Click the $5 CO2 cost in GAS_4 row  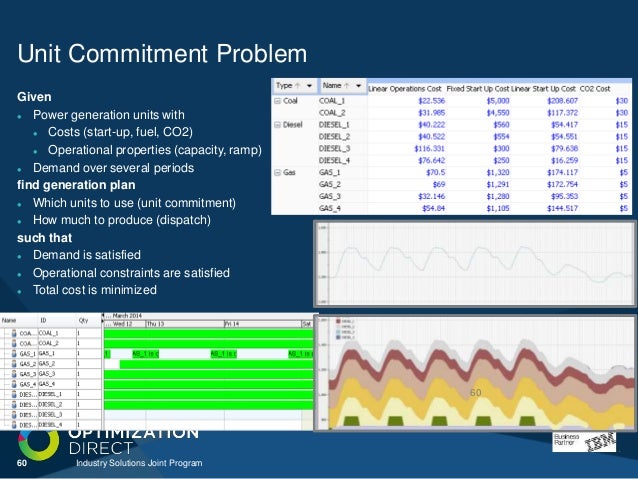tap(624, 208)
